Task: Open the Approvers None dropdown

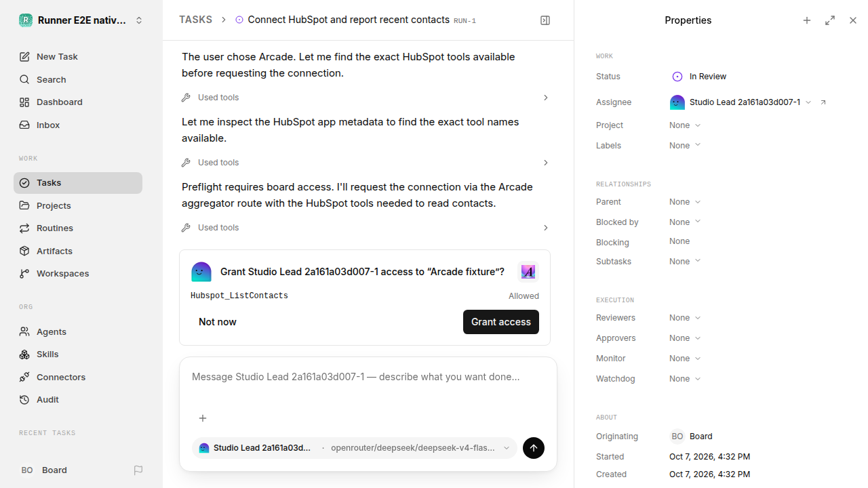Action: tap(685, 338)
